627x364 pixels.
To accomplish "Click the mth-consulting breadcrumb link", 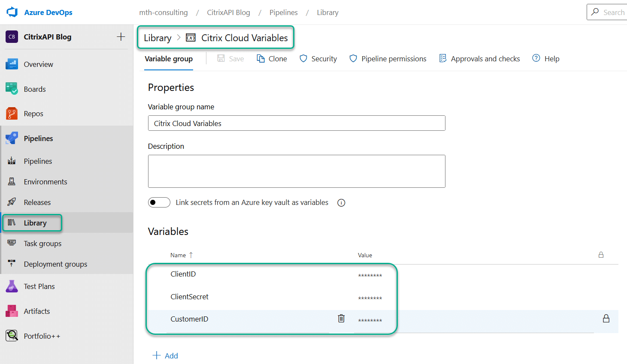I will coord(164,12).
